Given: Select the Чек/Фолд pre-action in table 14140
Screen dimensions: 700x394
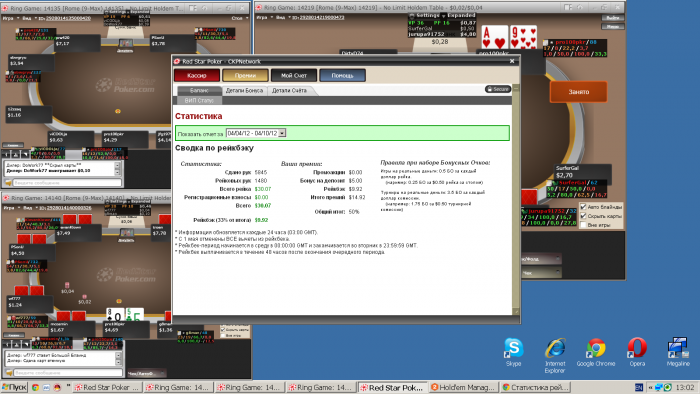Looking at the screenshot, I should 147,373.
